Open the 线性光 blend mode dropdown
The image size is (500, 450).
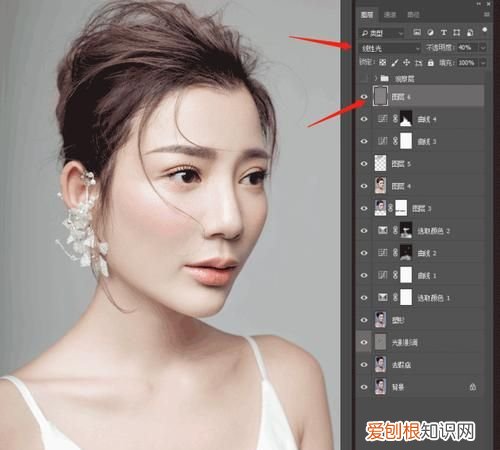click(391, 48)
